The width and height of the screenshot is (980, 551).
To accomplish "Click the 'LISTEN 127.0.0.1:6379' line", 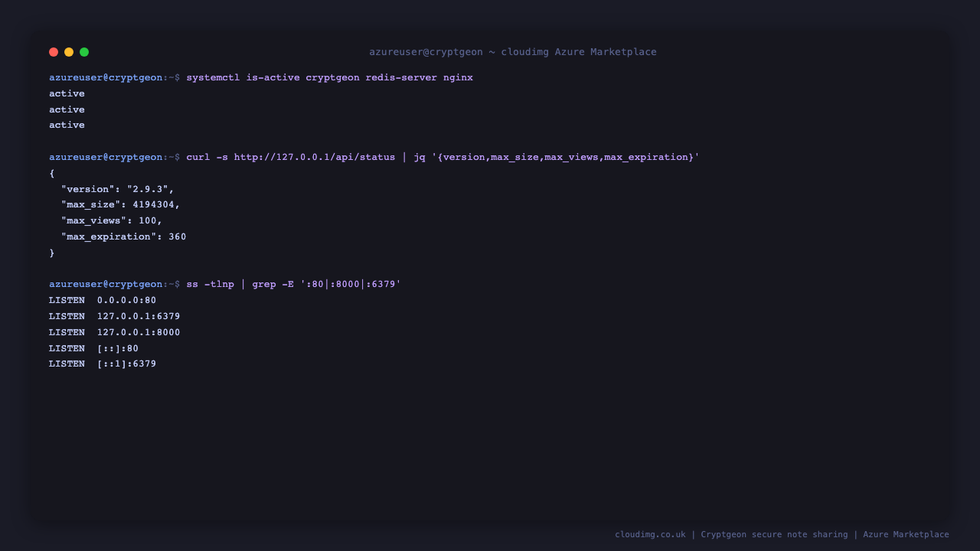I will 115,317.
